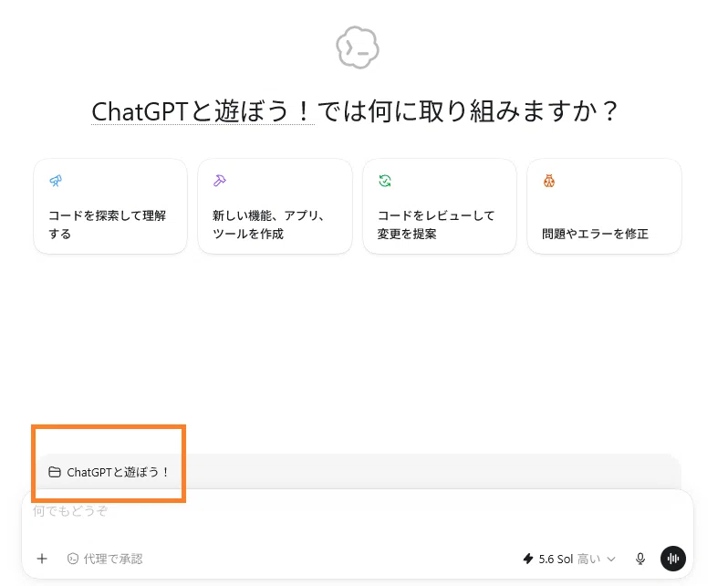Viewport: 728px width, 586px height.
Task: Click the plus attachment icon
Action: tap(42, 559)
